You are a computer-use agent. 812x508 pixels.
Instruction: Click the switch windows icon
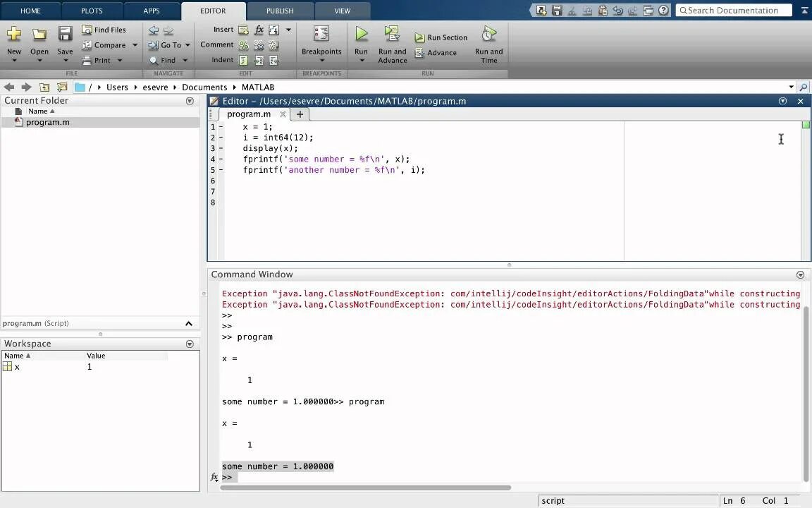[x=648, y=11]
